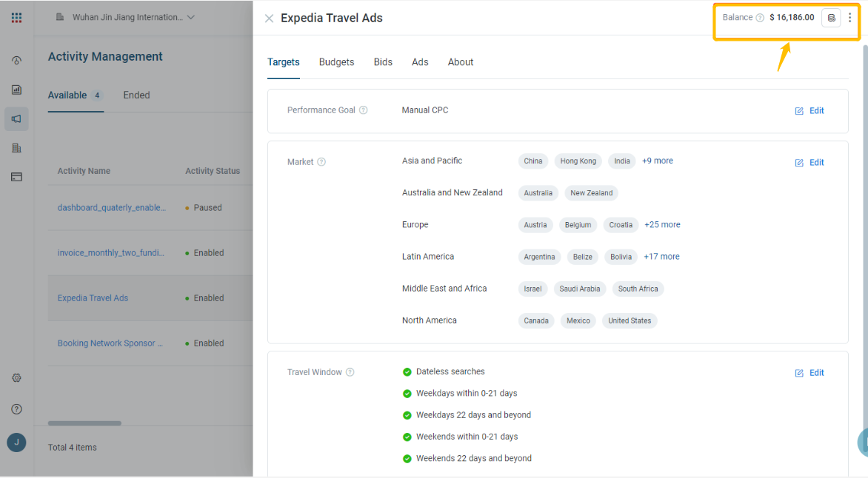Image resolution: width=868 pixels, height=478 pixels.
Task: Click the Travel Window help icon
Action: coord(350,372)
